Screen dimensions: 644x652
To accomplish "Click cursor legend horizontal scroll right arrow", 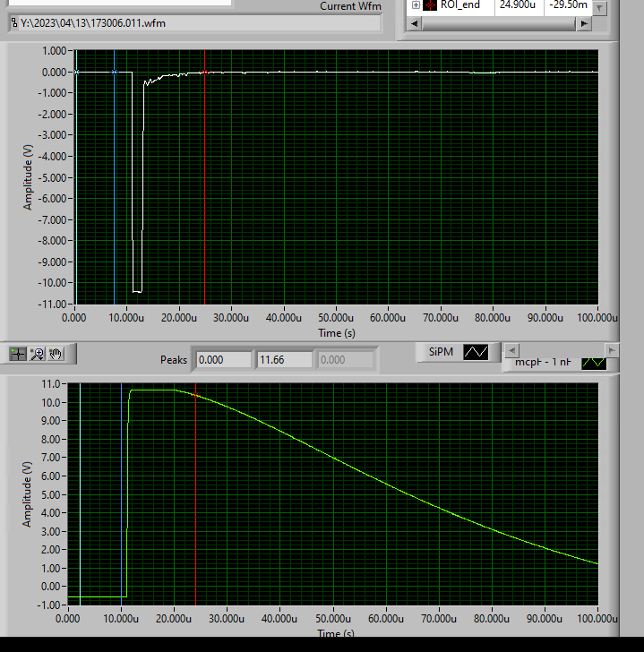I will coord(584,23).
